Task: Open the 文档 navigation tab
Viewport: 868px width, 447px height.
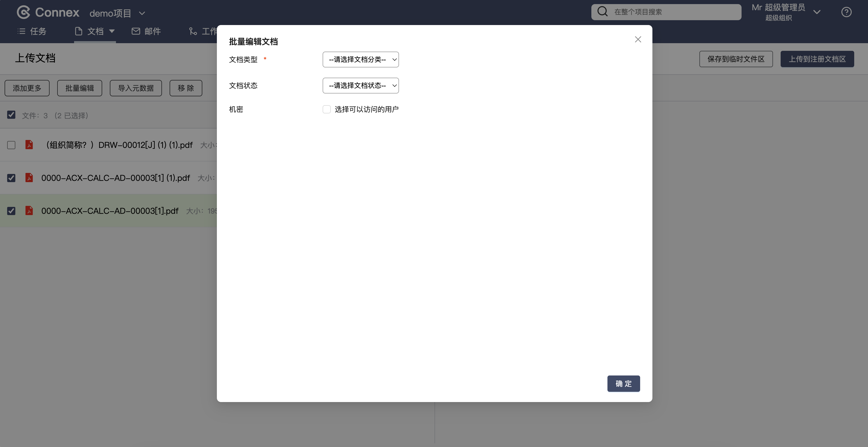Action: pyautogui.click(x=95, y=31)
